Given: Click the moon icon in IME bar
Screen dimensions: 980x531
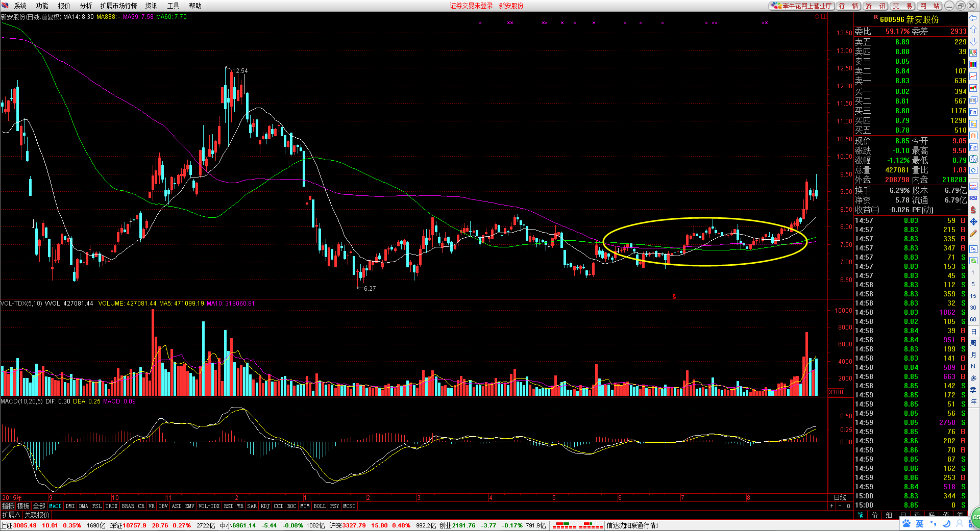Looking at the screenshot, I should pyautogui.click(x=946, y=524).
